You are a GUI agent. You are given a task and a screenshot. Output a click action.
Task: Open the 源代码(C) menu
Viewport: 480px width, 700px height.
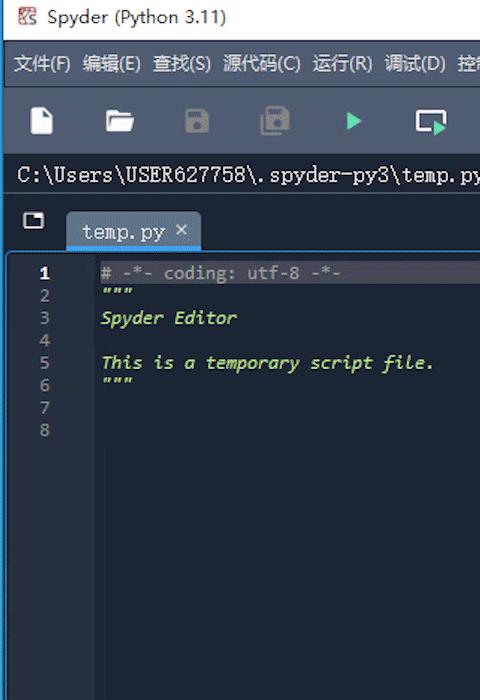click(x=262, y=63)
